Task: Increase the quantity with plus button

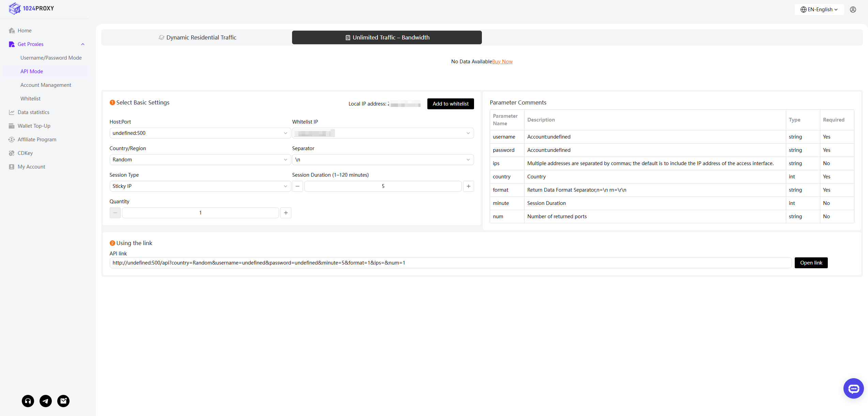Action: (286, 213)
